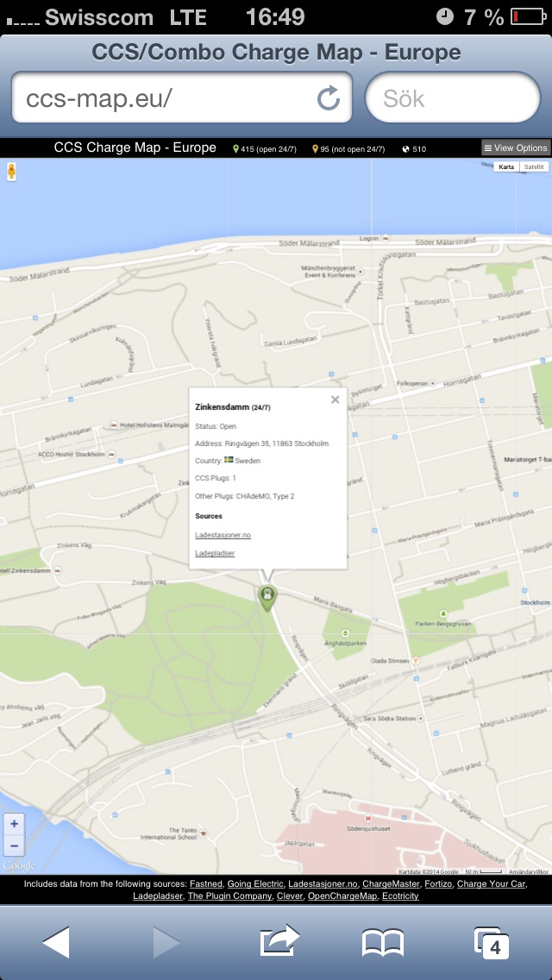Tap the orange 95 not open 24/7 legend
The width and height of the screenshot is (552, 980).
pos(348,148)
